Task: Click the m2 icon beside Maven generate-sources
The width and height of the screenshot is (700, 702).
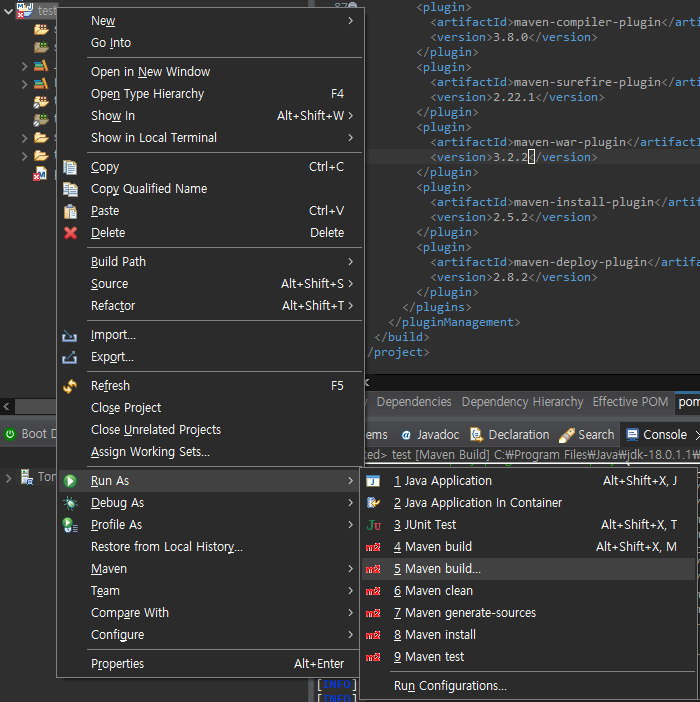Action: pyautogui.click(x=373, y=613)
